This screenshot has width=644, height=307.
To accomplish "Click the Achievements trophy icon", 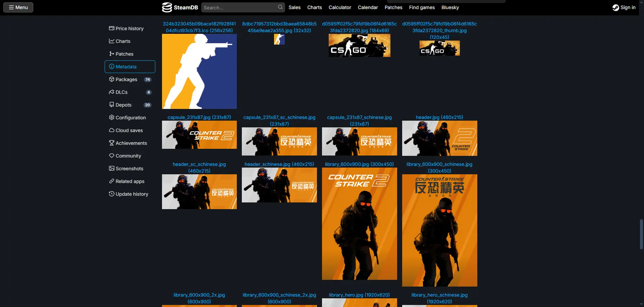I will 111,143.
